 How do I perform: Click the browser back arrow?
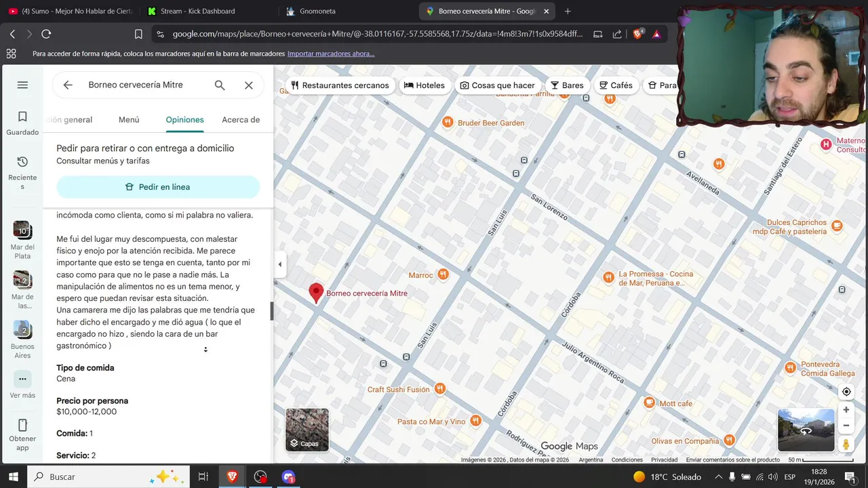click(x=12, y=34)
